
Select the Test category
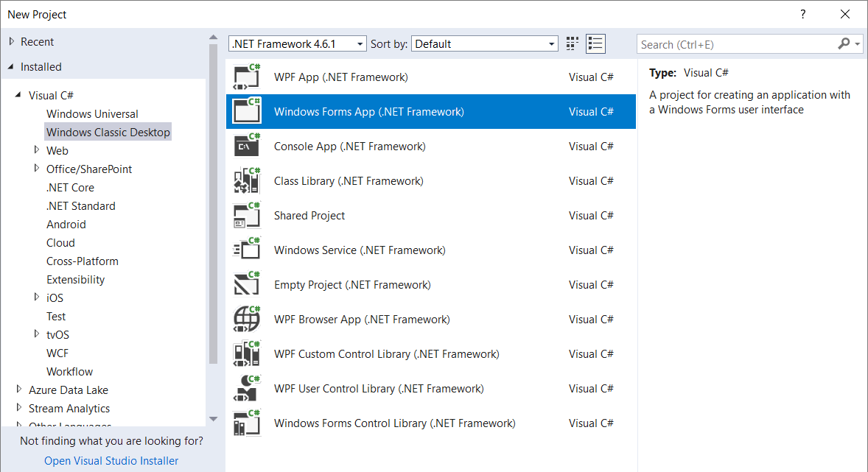56,317
